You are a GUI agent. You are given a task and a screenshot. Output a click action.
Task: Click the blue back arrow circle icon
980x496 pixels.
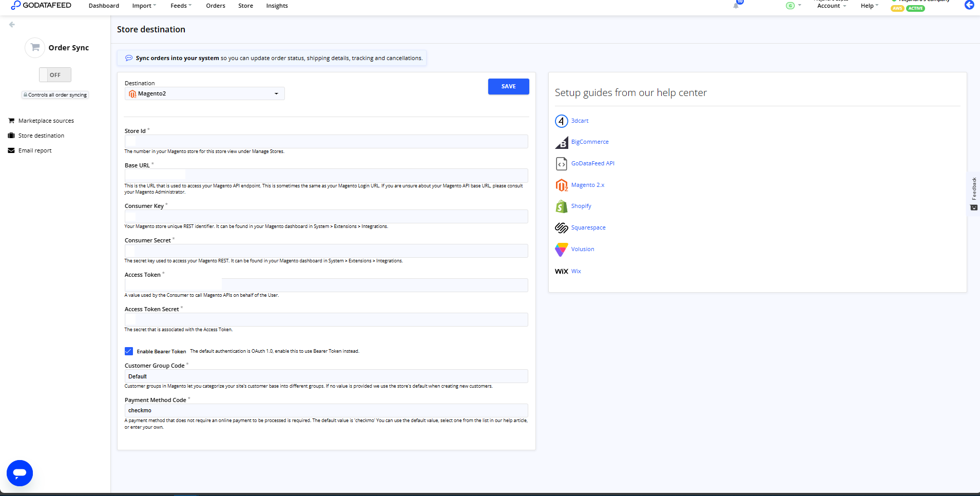[x=969, y=5]
